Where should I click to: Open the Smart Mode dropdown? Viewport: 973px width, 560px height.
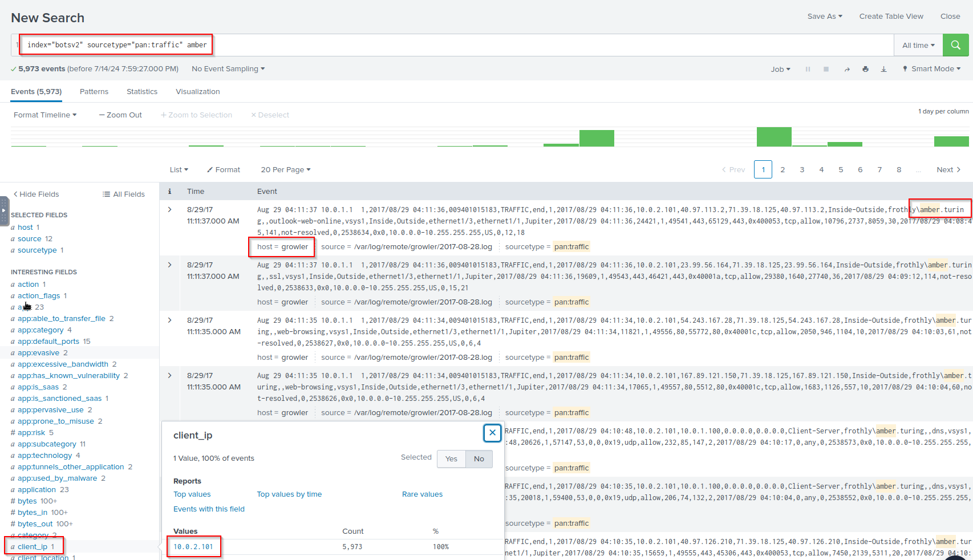932,69
